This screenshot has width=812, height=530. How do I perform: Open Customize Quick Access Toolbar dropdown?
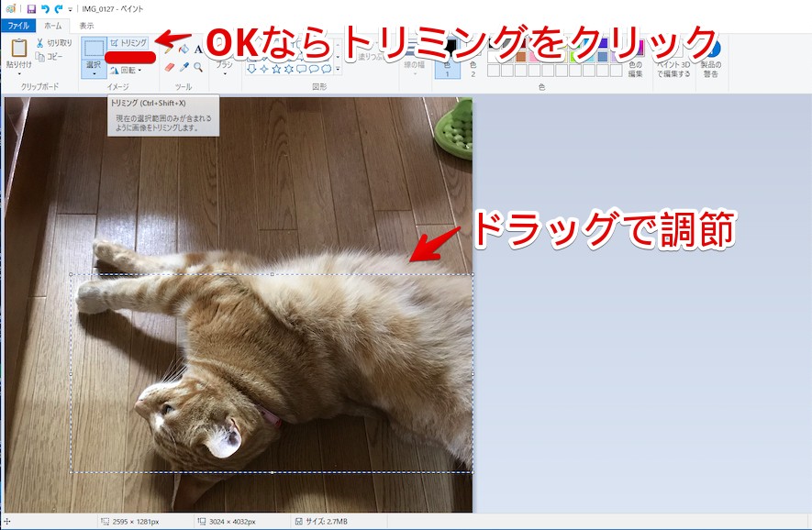(x=71, y=9)
